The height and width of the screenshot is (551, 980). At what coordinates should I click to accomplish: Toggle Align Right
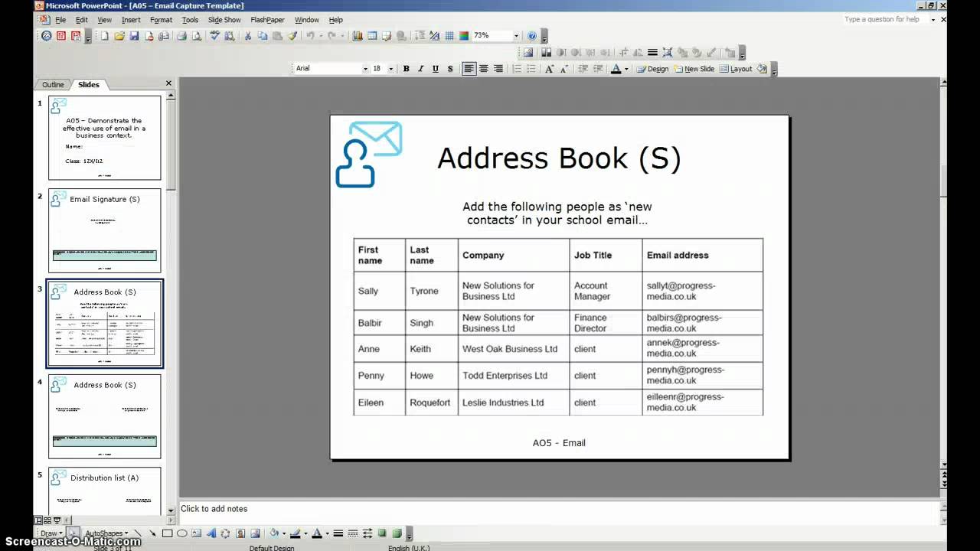498,69
